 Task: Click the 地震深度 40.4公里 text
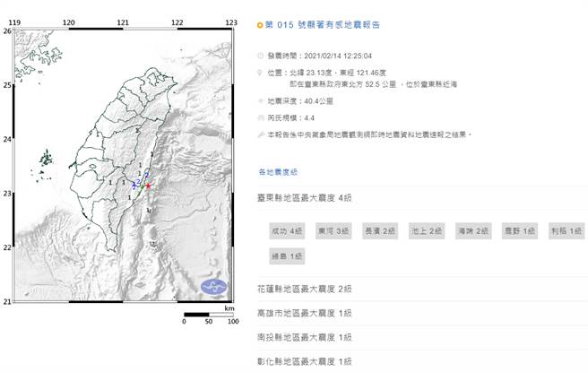tap(300, 101)
